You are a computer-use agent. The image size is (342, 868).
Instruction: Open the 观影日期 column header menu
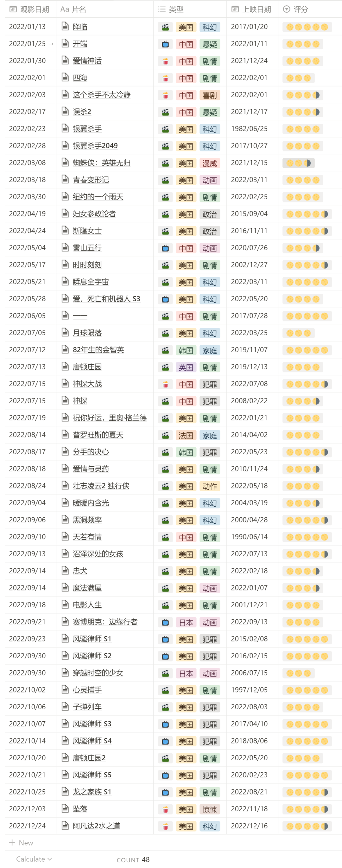tap(30, 9)
